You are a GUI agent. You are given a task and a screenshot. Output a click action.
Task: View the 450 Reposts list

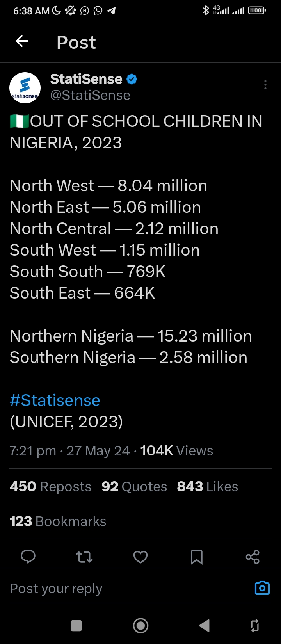(50, 487)
